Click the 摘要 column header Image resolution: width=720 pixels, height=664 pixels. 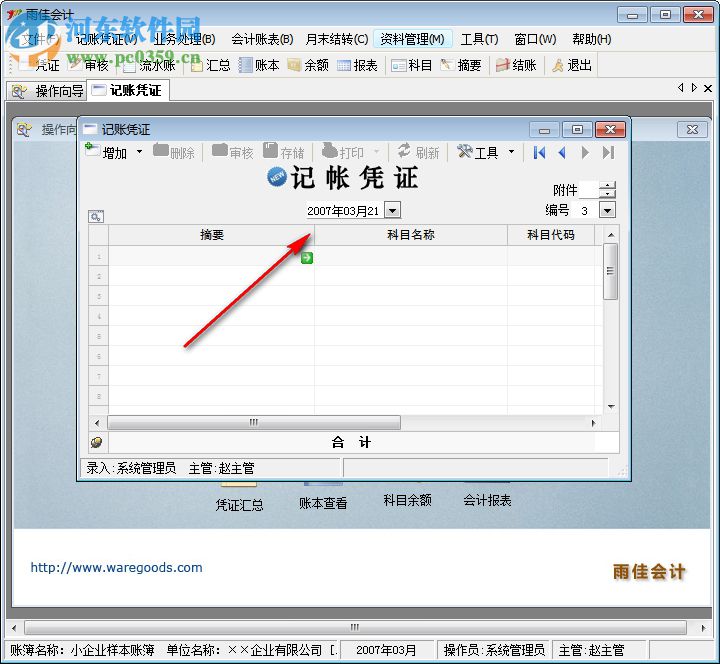(x=211, y=235)
